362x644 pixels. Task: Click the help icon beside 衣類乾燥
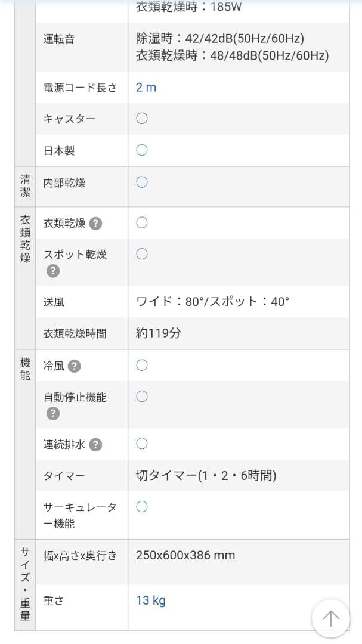click(x=95, y=224)
